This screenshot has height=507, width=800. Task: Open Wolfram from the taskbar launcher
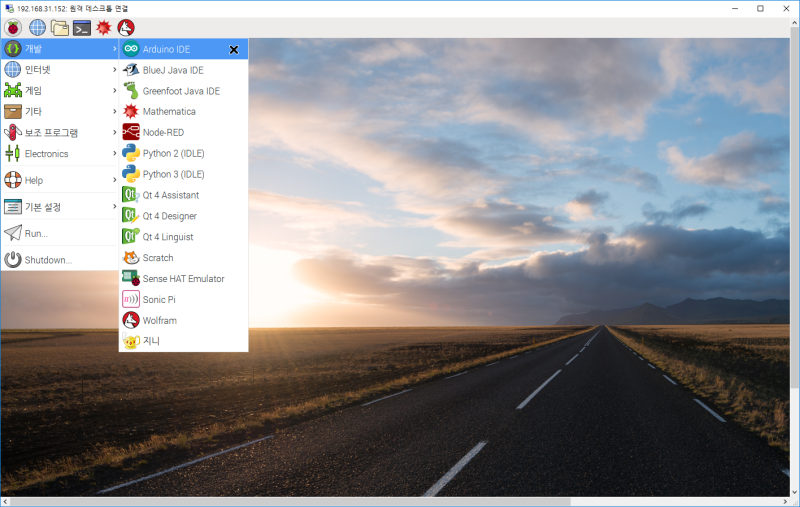tap(126, 28)
